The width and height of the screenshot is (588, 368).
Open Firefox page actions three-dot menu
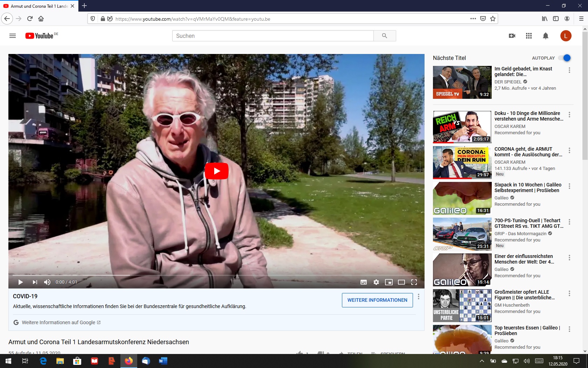(473, 19)
